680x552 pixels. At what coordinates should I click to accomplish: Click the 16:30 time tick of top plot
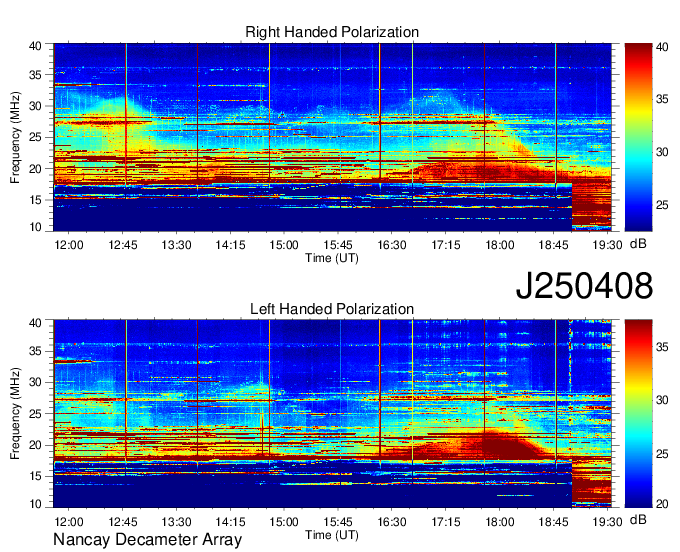[392, 245]
